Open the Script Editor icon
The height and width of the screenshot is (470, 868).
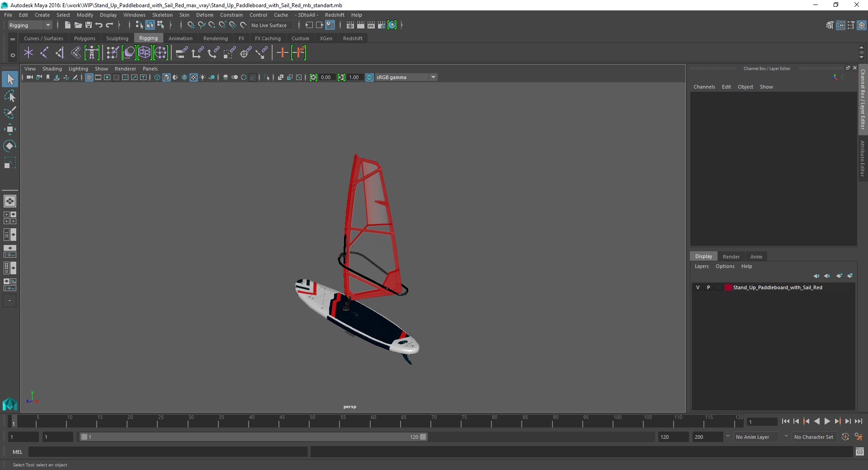[x=860, y=451]
